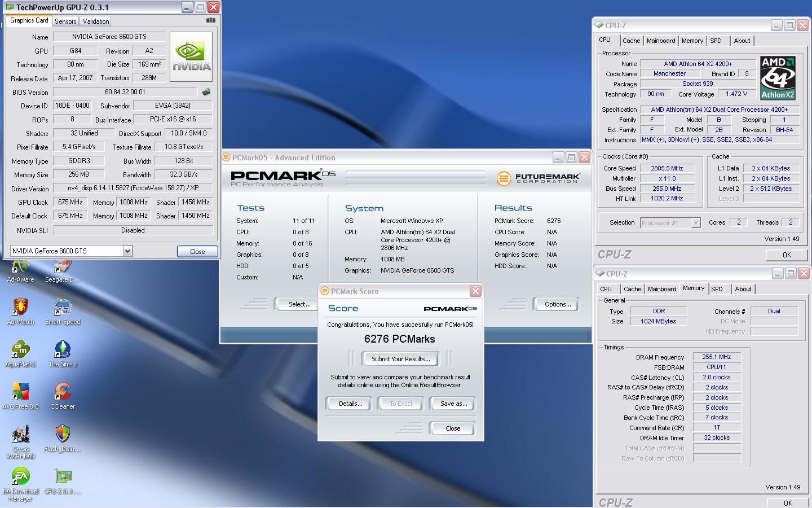This screenshot has height=508, width=812.
Task: Click the PCMark Score dialog title icon
Action: pyautogui.click(x=325, y=291)
